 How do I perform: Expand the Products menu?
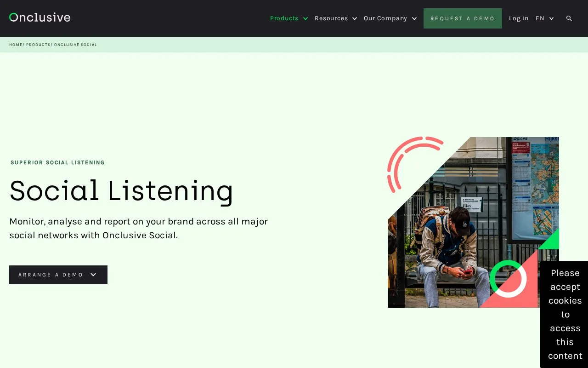click(289, 18)
